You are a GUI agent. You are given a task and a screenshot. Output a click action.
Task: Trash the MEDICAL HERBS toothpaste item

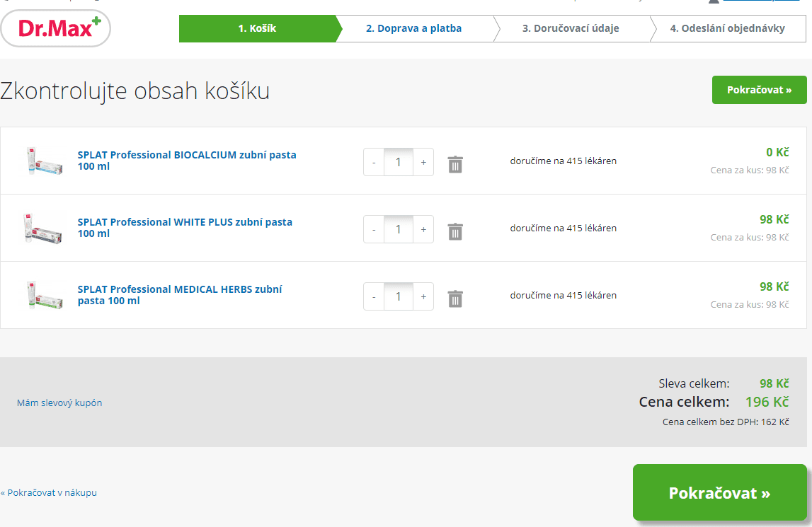click(x=455, y=299)
